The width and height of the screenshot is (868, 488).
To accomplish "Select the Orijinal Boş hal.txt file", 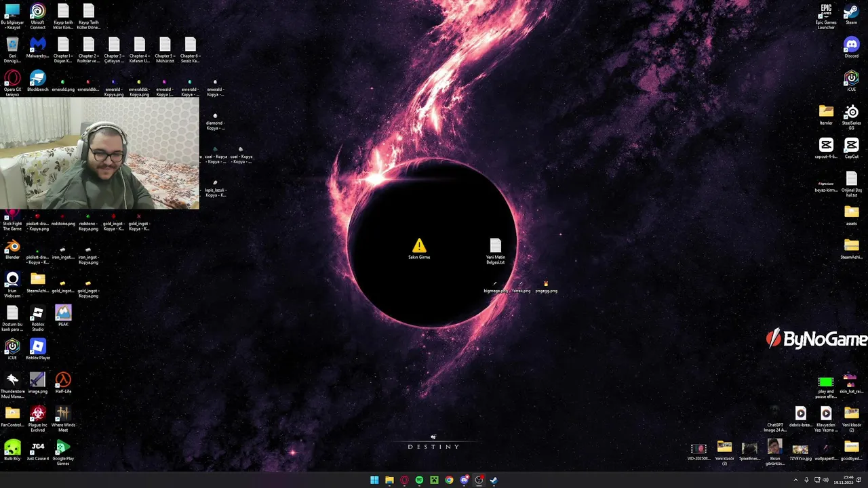I will pyautogui.click(x=852, y=184).
